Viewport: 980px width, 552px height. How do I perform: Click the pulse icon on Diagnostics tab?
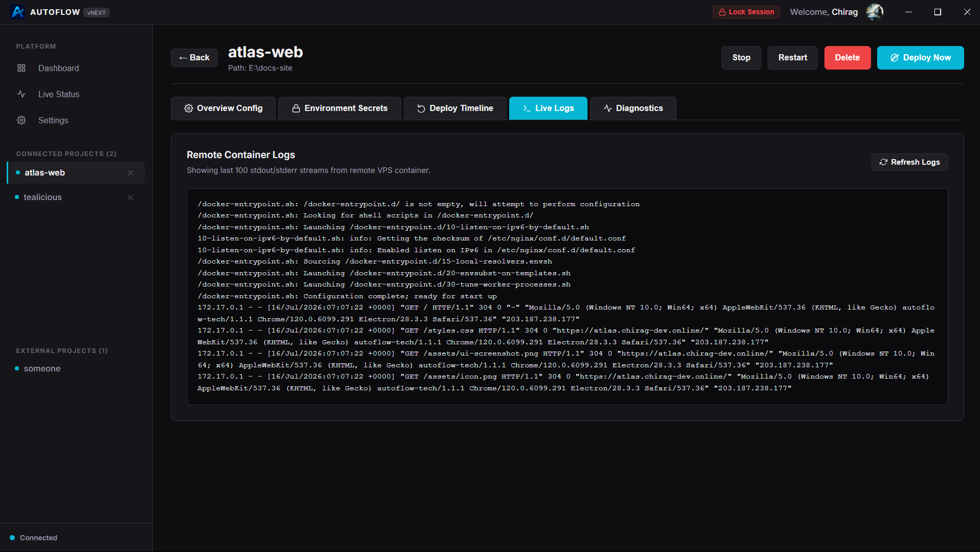pos(608,108)
